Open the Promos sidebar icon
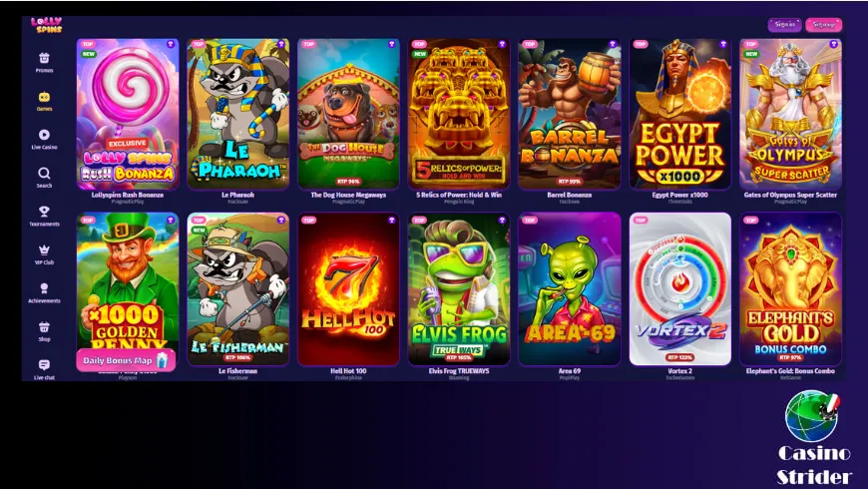Screen dimensions: 868x489 [x=44, y=58]
